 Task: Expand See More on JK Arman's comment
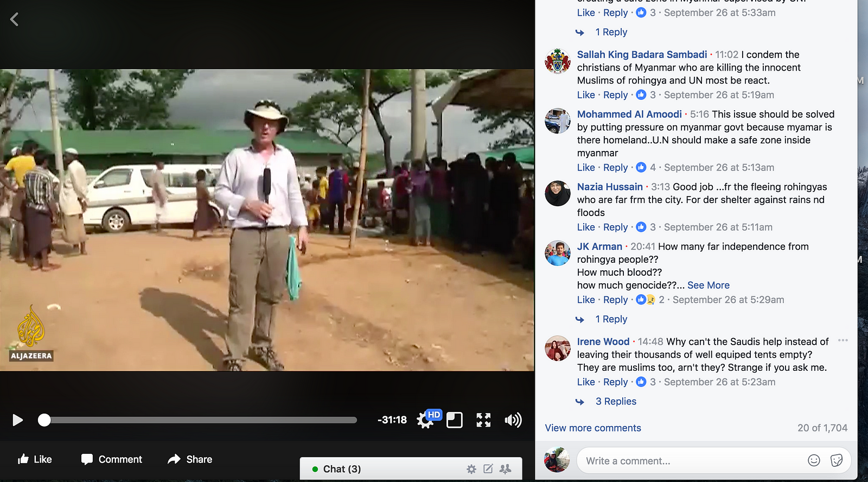click(x=709, y=286)
